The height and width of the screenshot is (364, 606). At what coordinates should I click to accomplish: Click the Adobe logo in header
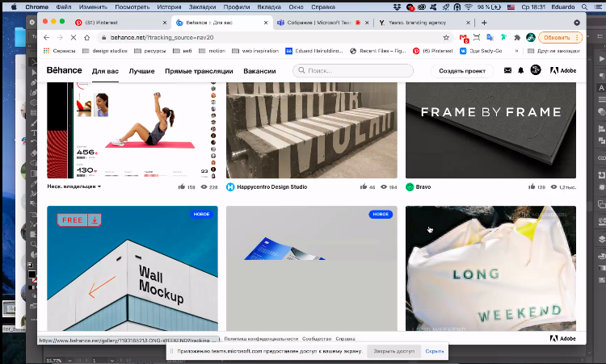[563, 71]
